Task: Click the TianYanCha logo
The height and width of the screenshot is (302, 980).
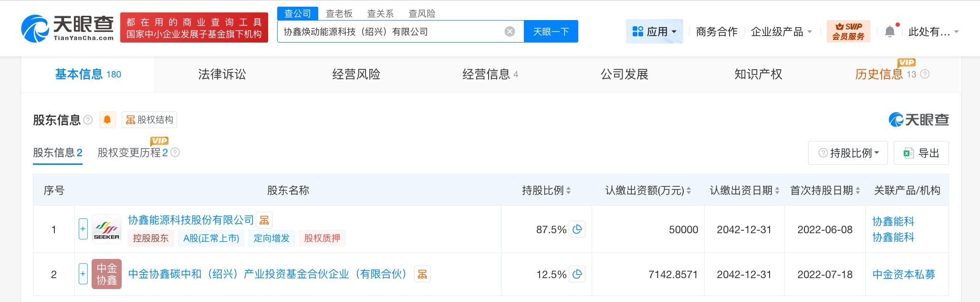Action: 68,28
